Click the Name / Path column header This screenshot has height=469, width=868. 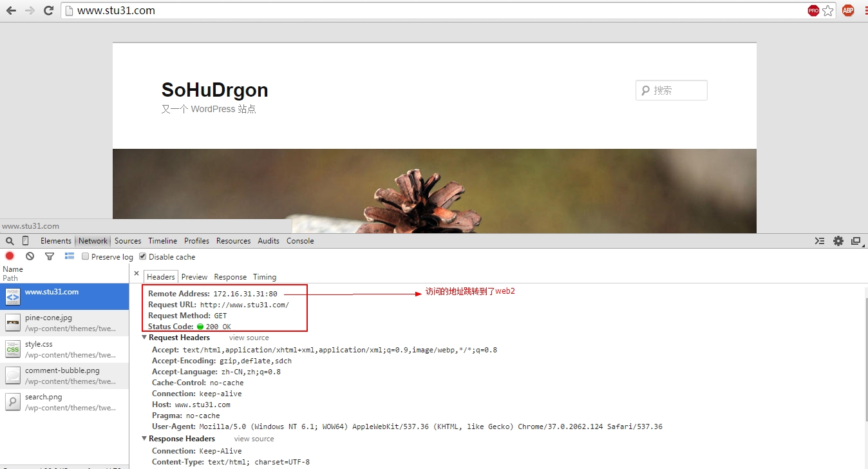(x=64, y=274)
